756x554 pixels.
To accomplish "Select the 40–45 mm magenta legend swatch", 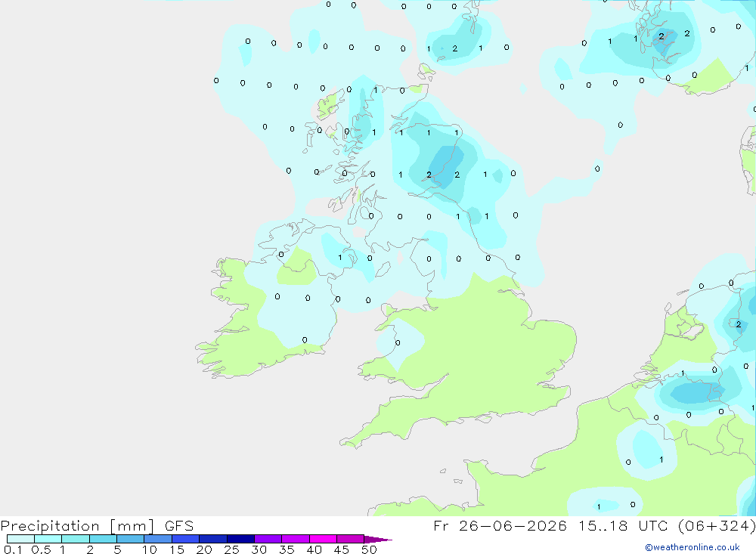I will click(323, 539).
